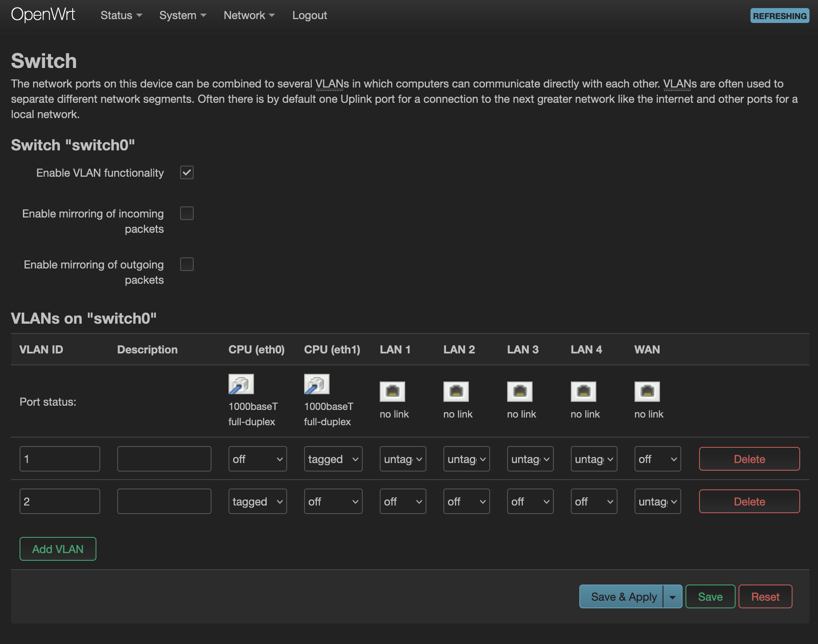This screenshot has height=644, width=818.
Task: Delete VLAN 2 row
Action: (x=750, y=501)
